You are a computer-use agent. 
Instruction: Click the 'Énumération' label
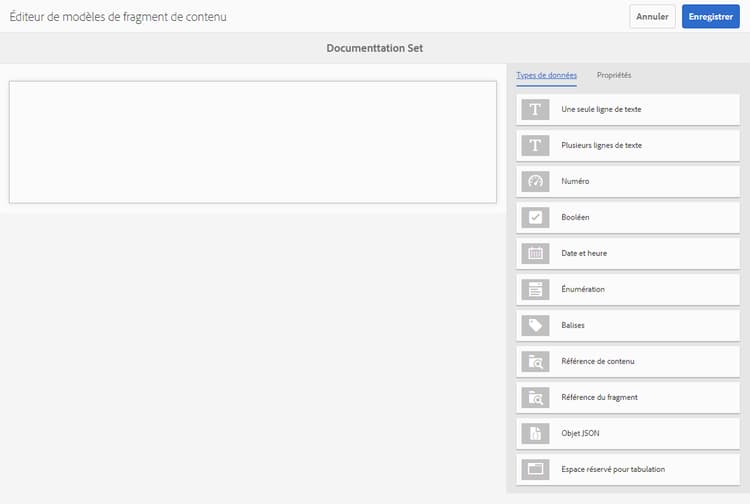[583, 289]
